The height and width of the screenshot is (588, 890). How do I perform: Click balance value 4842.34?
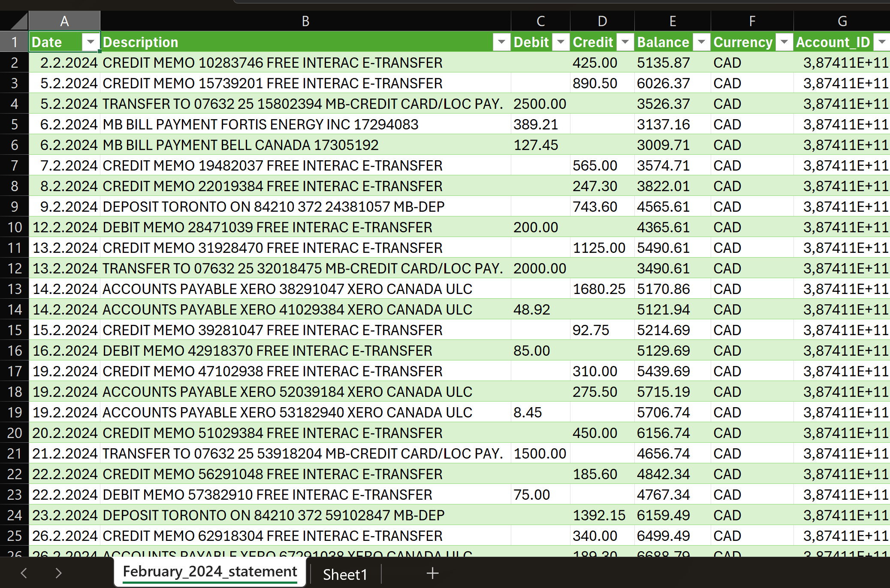pos(673,474)
